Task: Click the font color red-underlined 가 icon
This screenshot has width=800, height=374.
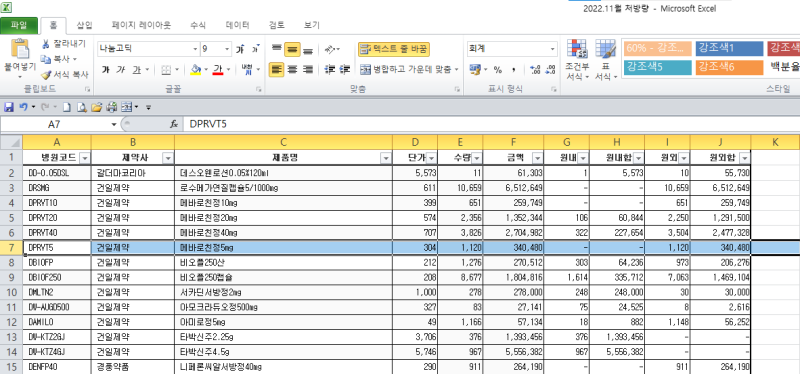Action: [218, 69]
